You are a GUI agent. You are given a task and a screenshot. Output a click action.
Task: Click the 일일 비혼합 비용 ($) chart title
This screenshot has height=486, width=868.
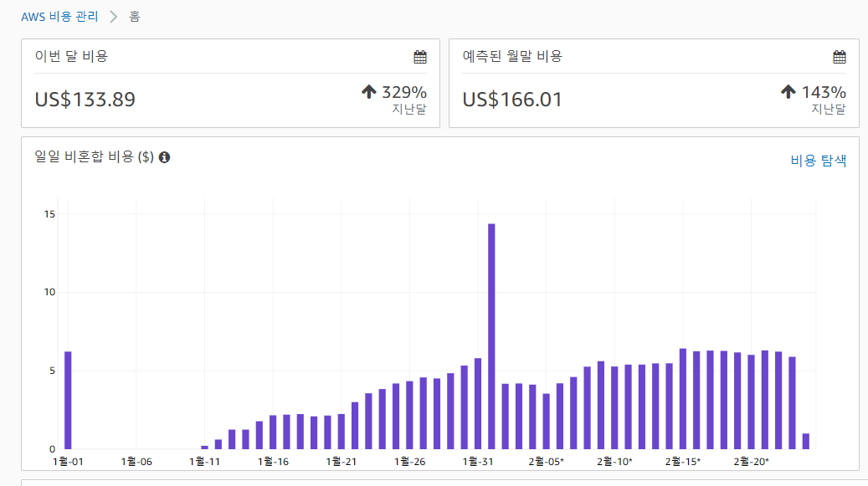coord(94,157)
